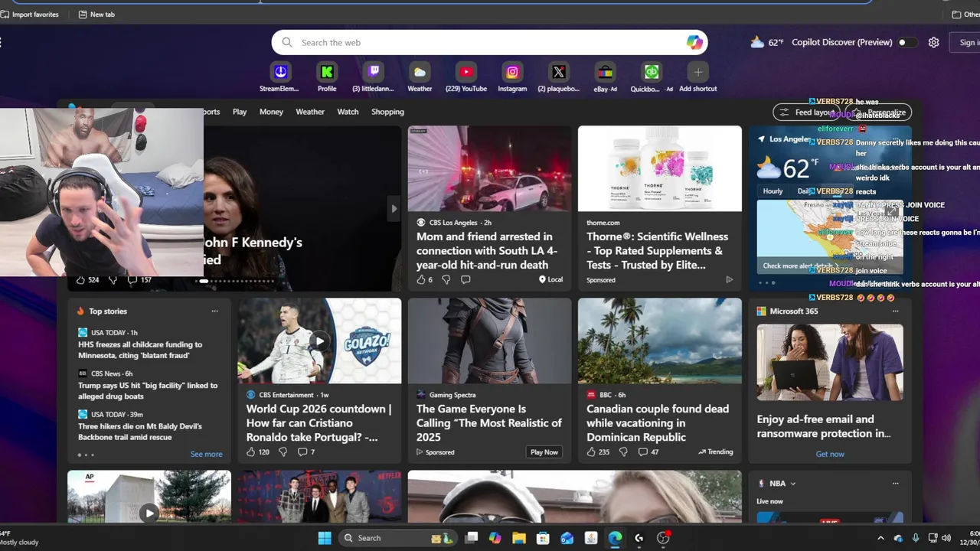Switch to the Money feed tab
980x551 pixels.
pyautogui.click(x=271, y=112)
